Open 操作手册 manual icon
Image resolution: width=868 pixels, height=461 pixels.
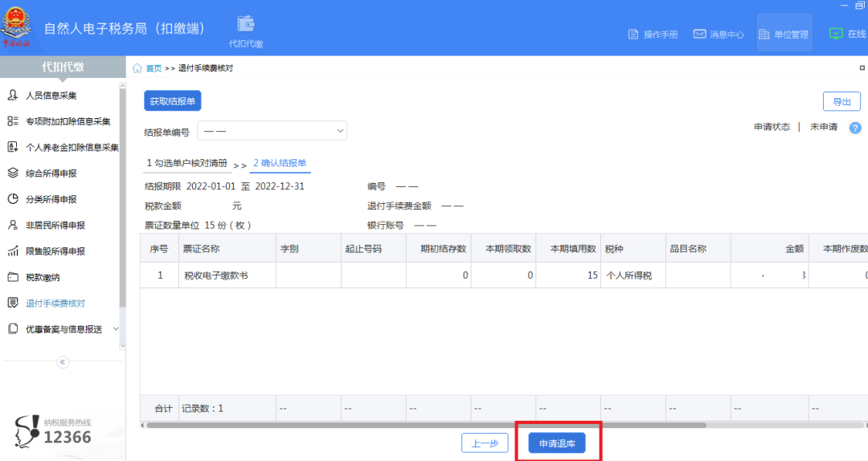coord(633,35)
